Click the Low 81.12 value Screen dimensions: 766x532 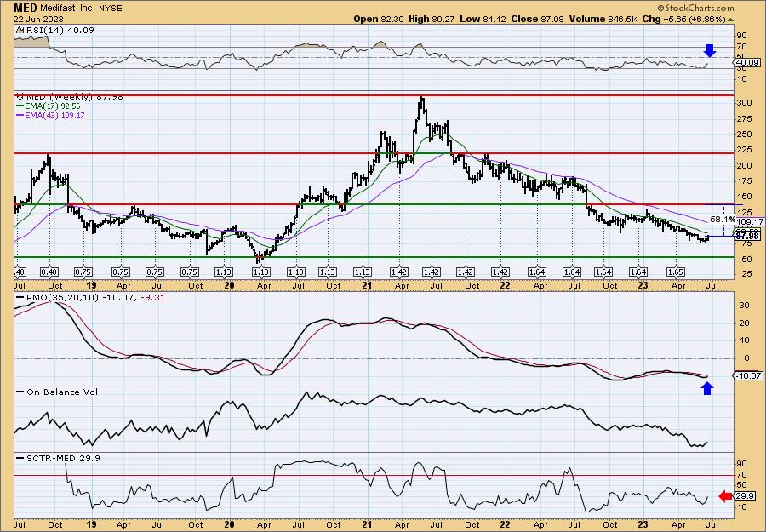pyautogui.click(x=483, y=19)
